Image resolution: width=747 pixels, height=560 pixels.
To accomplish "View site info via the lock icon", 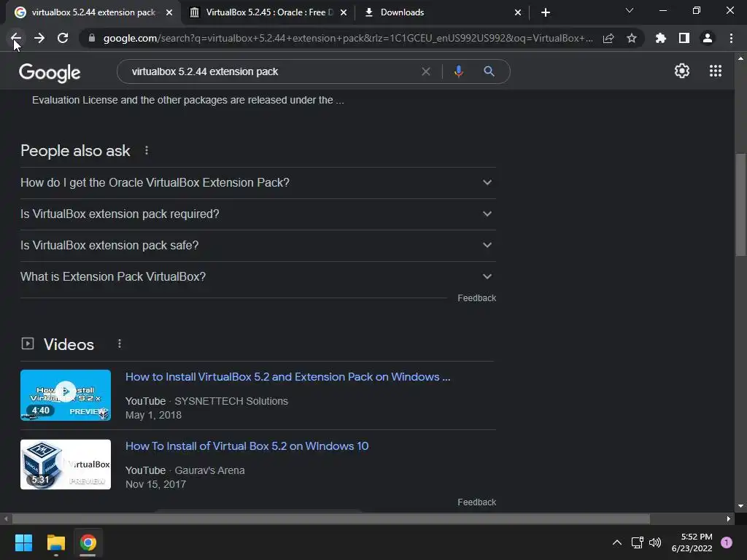I will tap(92, 38).
